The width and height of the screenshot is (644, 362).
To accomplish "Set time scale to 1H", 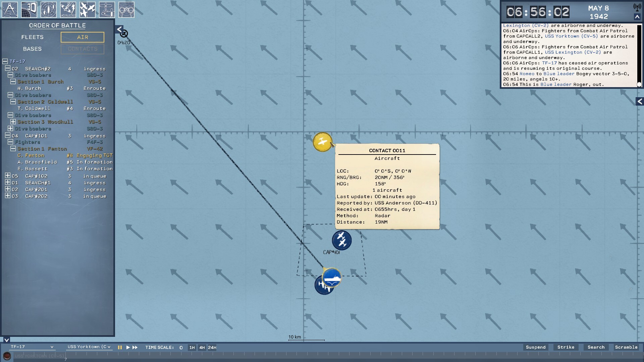I will point(192,348).
